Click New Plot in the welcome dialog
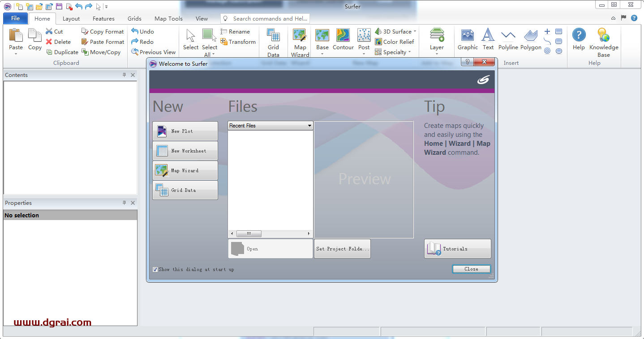Viewport: 644px width, 339px height. coord(185,131)
